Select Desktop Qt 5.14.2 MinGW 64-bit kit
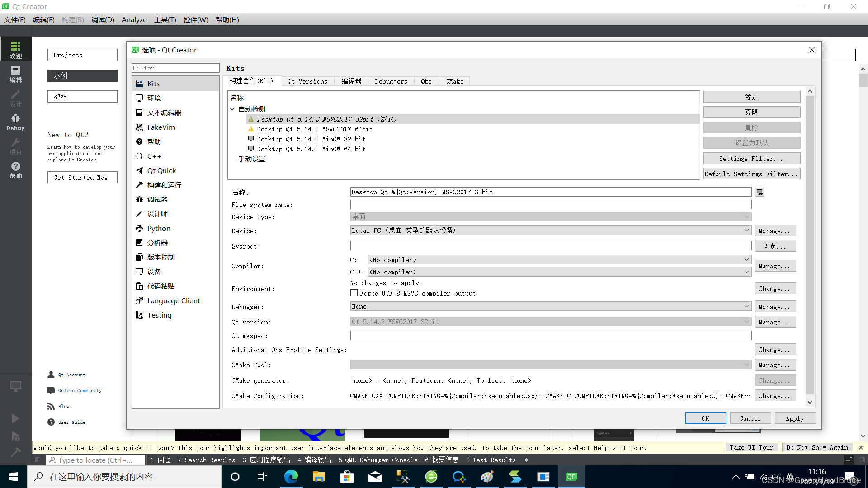Screen dimensions: 868x488 (311, 149)
